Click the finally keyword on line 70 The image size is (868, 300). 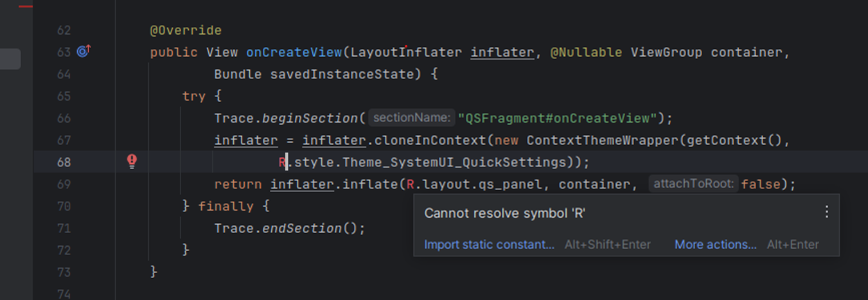226,206
